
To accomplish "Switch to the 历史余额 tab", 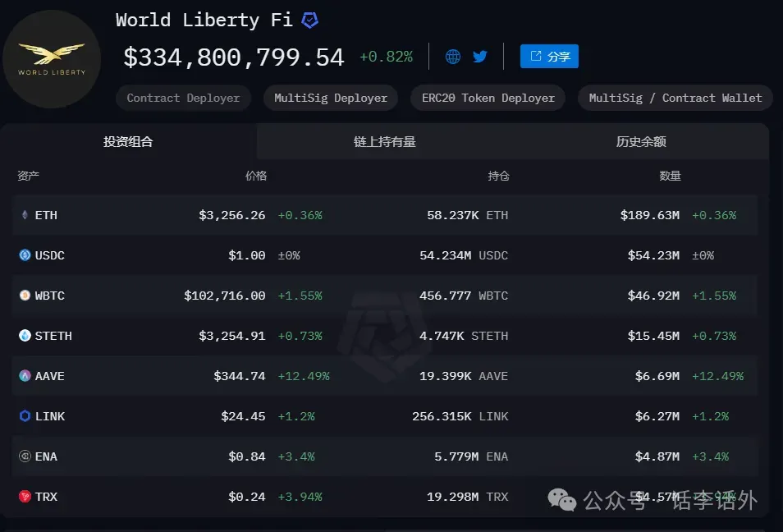I will click(x=641, y=142).
